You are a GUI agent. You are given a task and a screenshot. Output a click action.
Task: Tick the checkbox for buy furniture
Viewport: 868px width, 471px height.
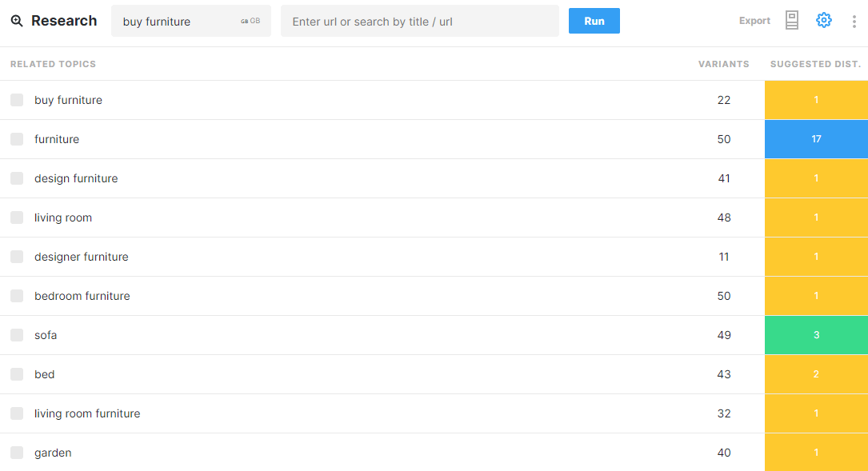[17, 100]
